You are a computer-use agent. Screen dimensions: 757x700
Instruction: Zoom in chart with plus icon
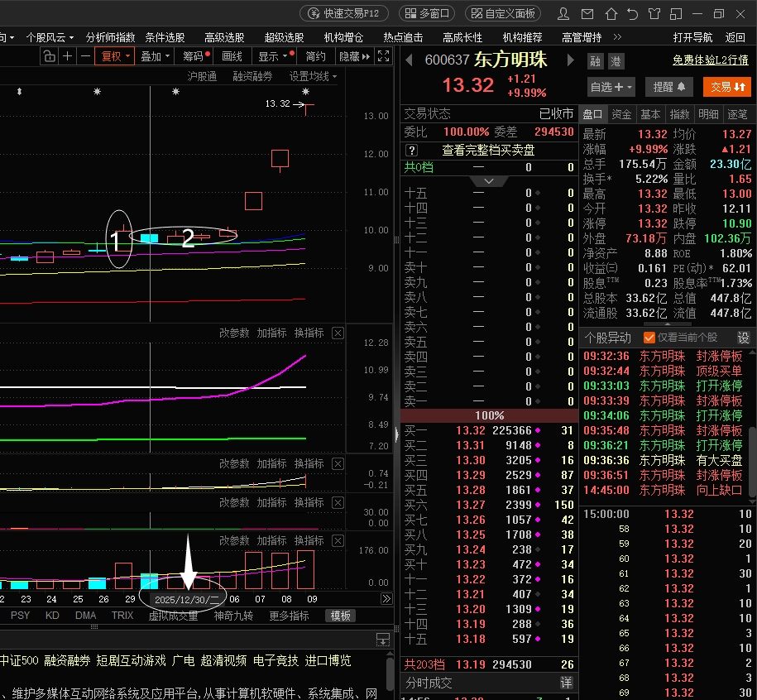68,56
